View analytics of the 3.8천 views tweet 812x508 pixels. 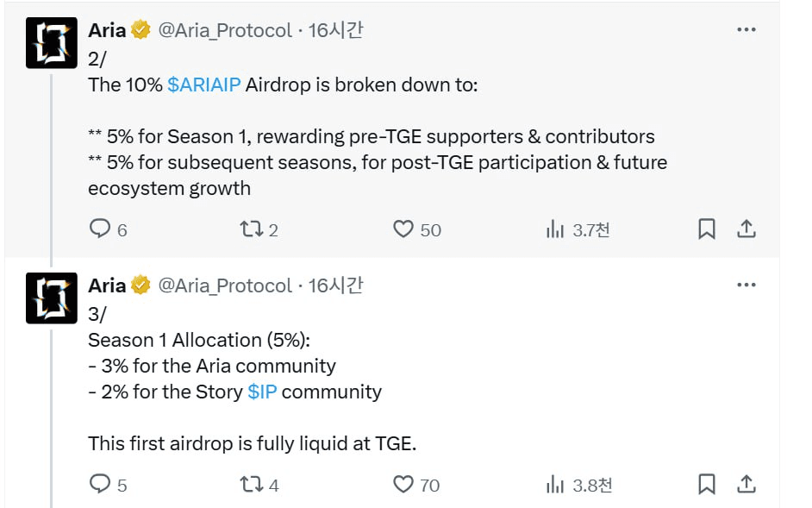(554, 485)
